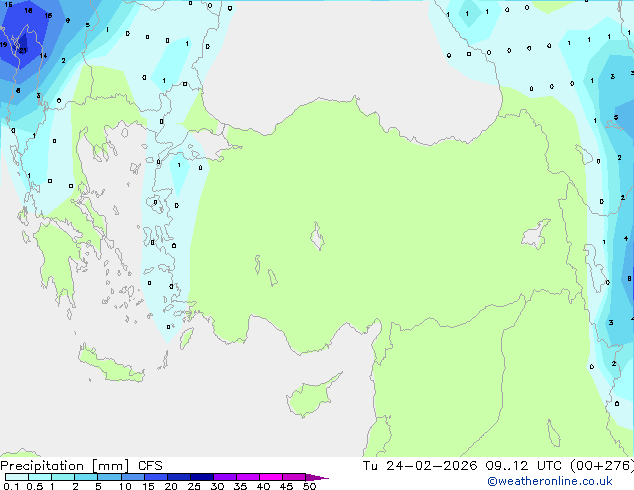The width and height of the screenshot is (634, 490).
Task: Click the "18" precipitation value on map
Action: click(x=28, y=11)
